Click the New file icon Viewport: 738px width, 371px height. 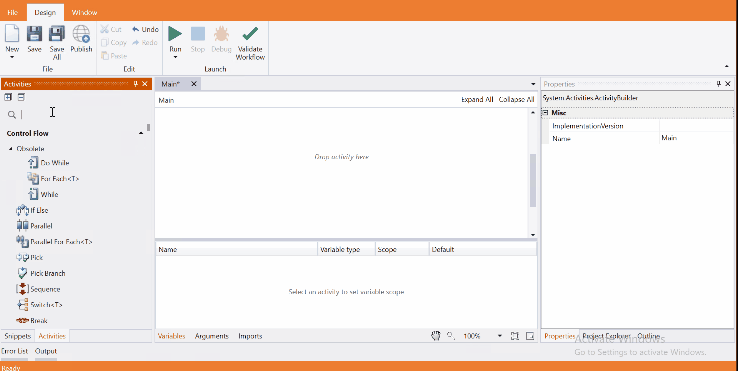pyautogui.click(x=12, y=34)
